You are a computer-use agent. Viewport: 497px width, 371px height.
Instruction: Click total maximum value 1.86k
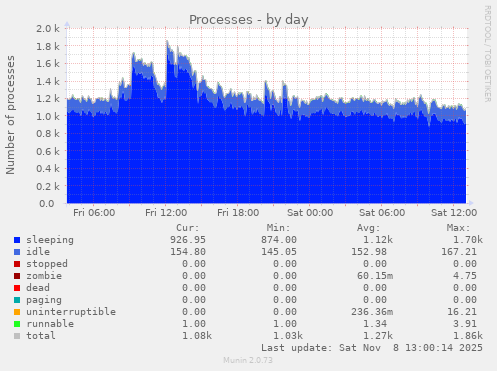coord(468,336)
